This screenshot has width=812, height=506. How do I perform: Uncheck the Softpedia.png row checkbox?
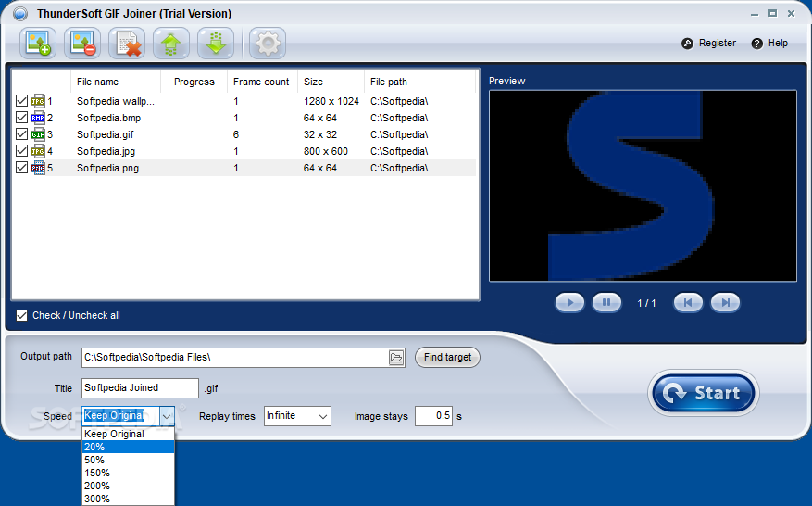point(21,168)
